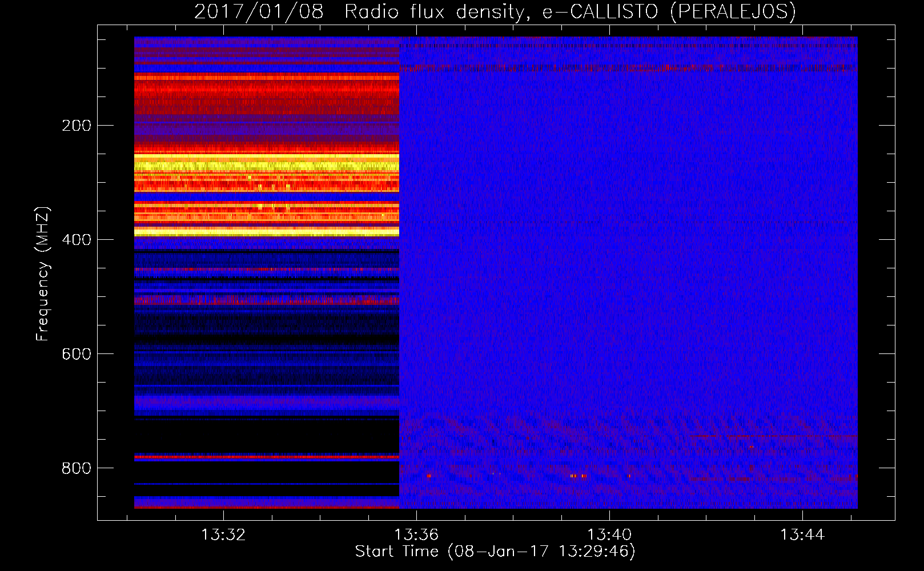This screenshot has width=924, height=571.
Task: Click the 800 frequency tick label
Action: 77,468
